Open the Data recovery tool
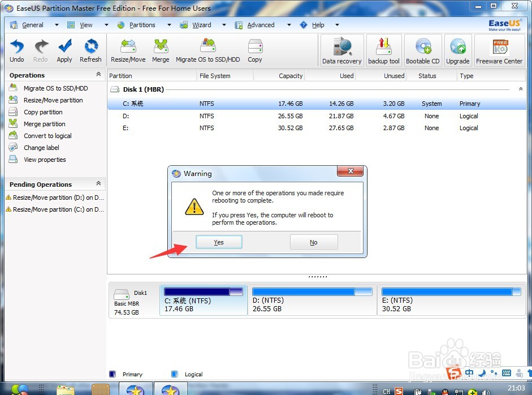Image resolution: width=532 pixels, height=395 pixels. [x=342, y=50]
